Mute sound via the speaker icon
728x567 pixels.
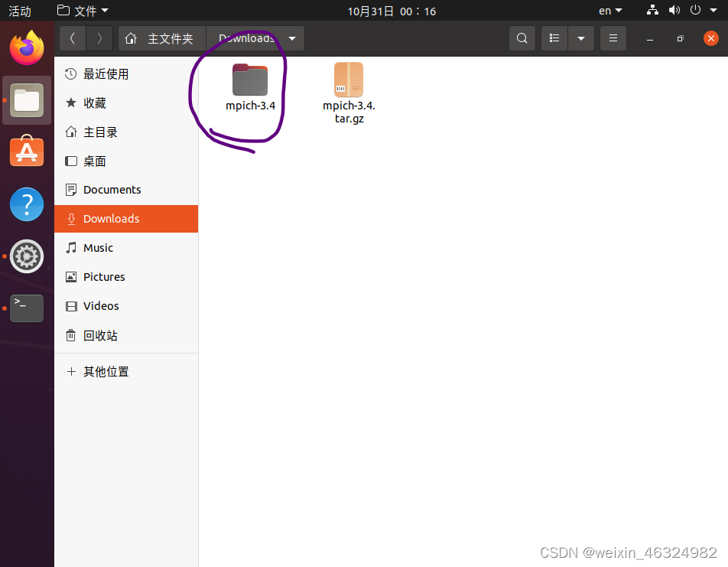tap(674, 10)
